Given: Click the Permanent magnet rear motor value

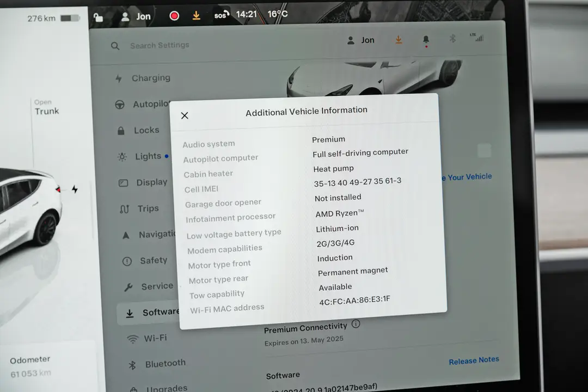Looking at the screenshot, I should click(x=353, y=272).
